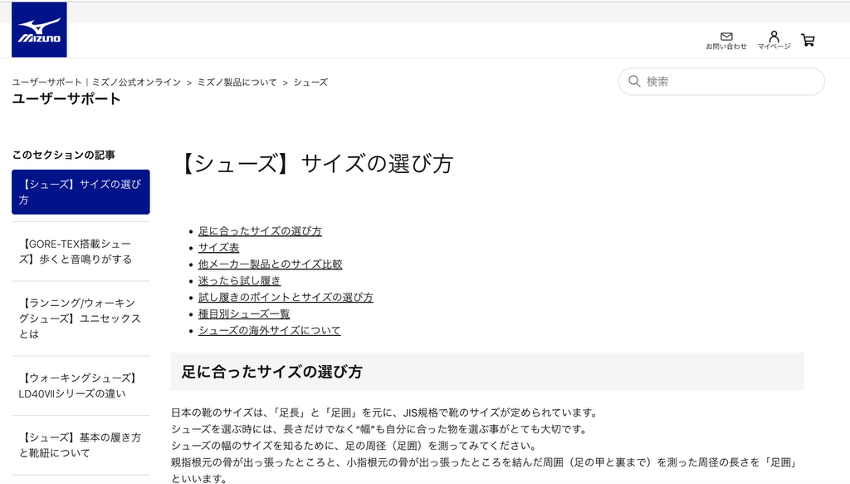Open 他メーカー製品とのサイズ比較 link
This screenshot has height=484, width=850.
pos(270,264)
